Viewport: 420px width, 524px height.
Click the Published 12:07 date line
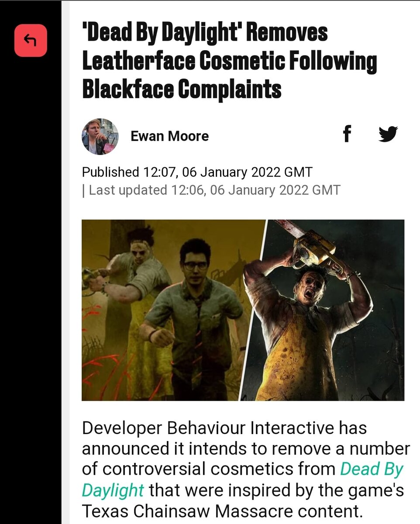(197, 172)
